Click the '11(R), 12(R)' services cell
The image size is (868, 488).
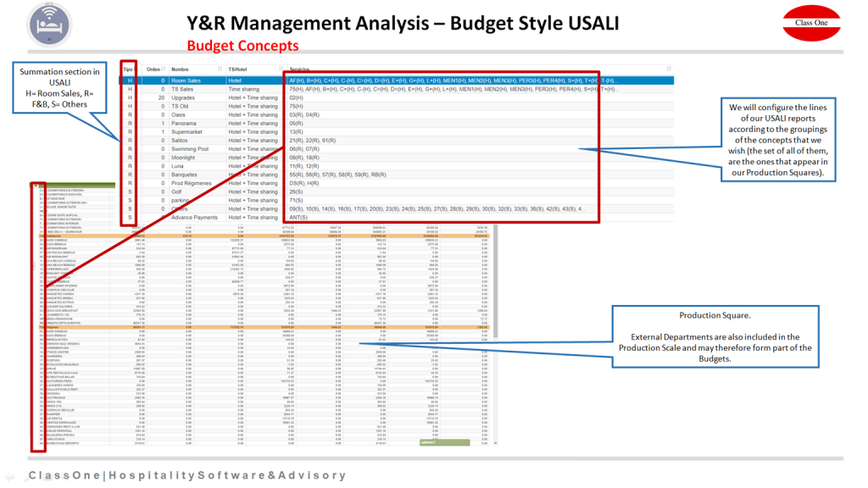[x=304, y=166]
